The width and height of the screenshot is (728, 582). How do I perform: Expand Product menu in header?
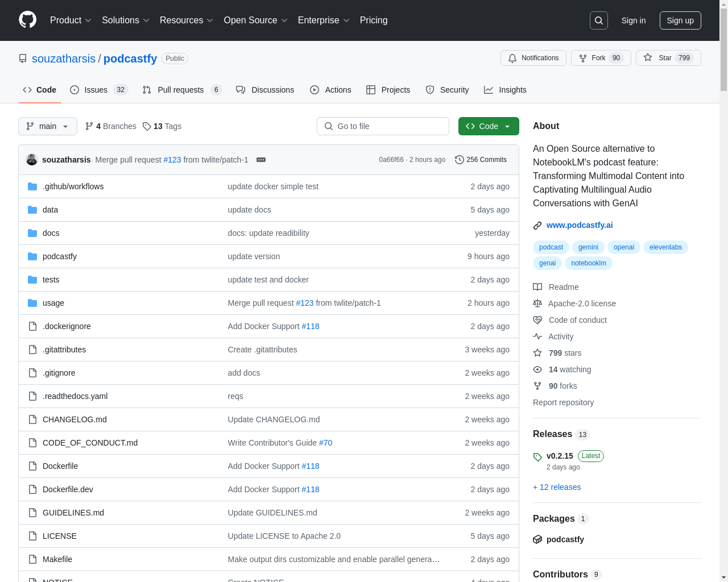tap(71, 20)
